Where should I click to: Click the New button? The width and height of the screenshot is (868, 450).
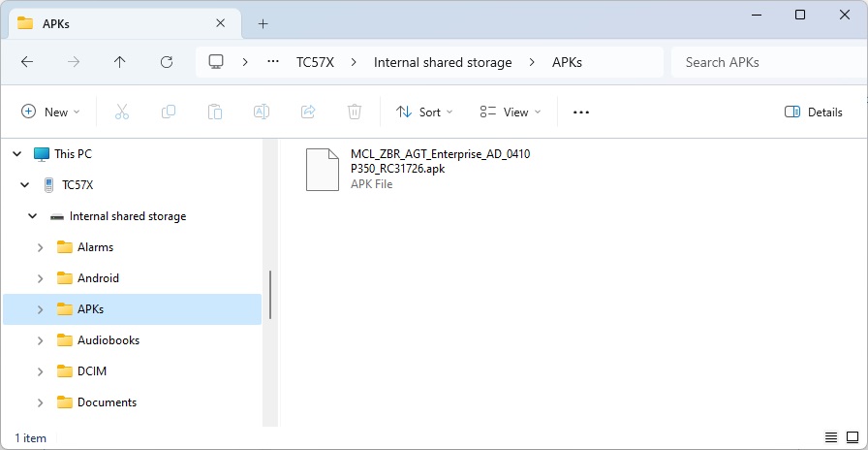pos(51,112)
